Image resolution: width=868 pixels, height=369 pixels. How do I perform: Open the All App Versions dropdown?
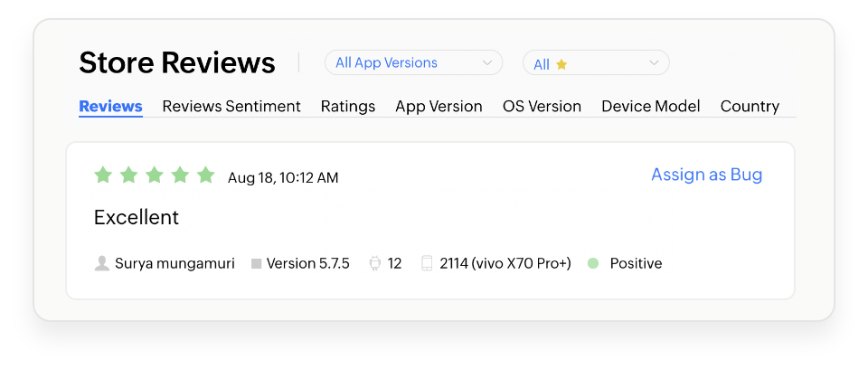pos(413,63)
